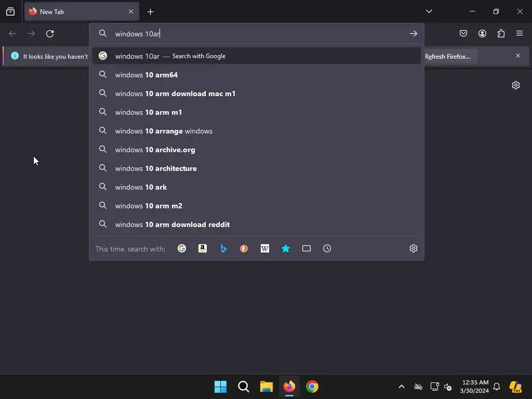The height and width of the screenshot is (399, 532).
Task: Select suggestion 'windows 10 archive.org'
Action: [x=257, y=149]
